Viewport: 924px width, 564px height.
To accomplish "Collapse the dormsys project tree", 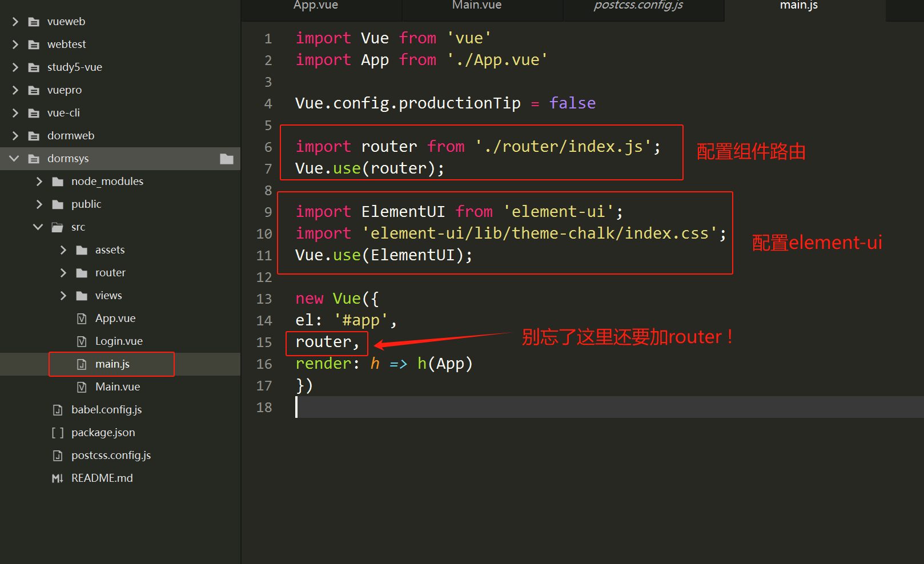I will 13,158.
